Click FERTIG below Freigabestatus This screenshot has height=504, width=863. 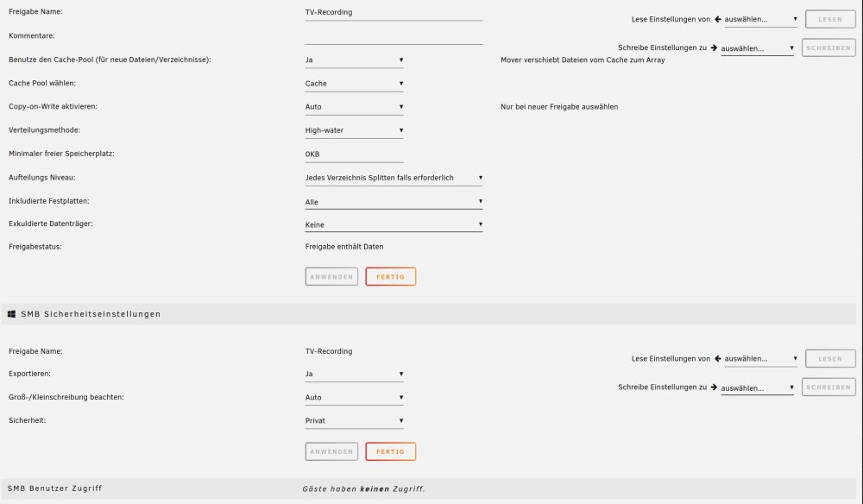[390, 277]
